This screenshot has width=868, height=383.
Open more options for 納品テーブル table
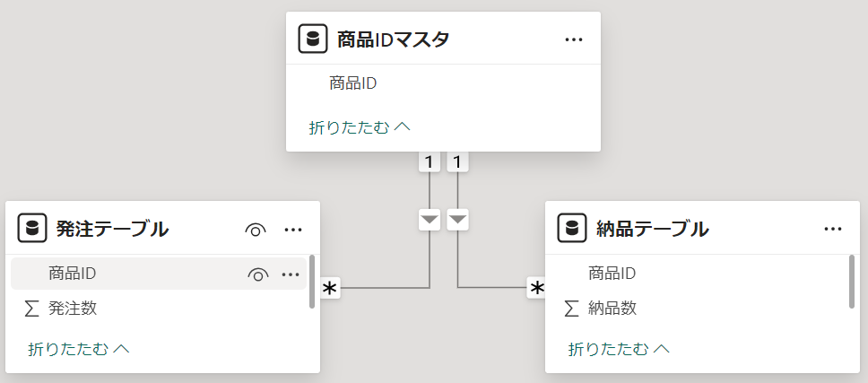tap(833, 229)
